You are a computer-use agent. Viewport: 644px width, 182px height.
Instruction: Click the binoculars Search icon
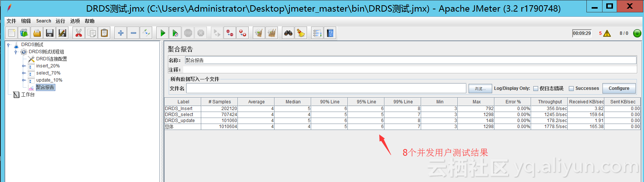point(288,33)
